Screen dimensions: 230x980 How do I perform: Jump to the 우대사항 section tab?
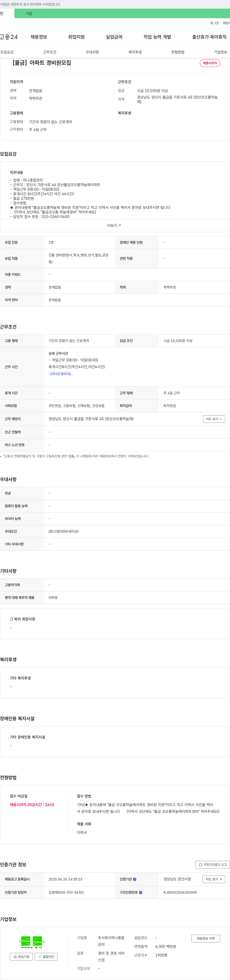(92, 52)
